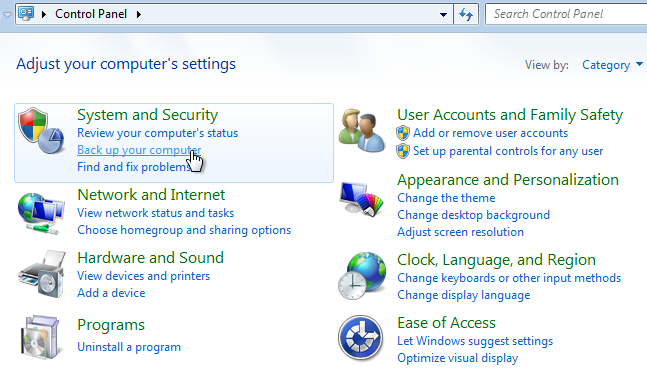Click the refresh arrows button

[x=466, y=14]
